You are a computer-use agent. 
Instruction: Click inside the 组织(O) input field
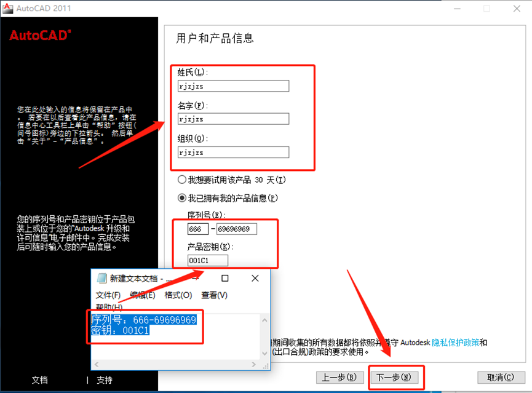click(x=232, y=152)
